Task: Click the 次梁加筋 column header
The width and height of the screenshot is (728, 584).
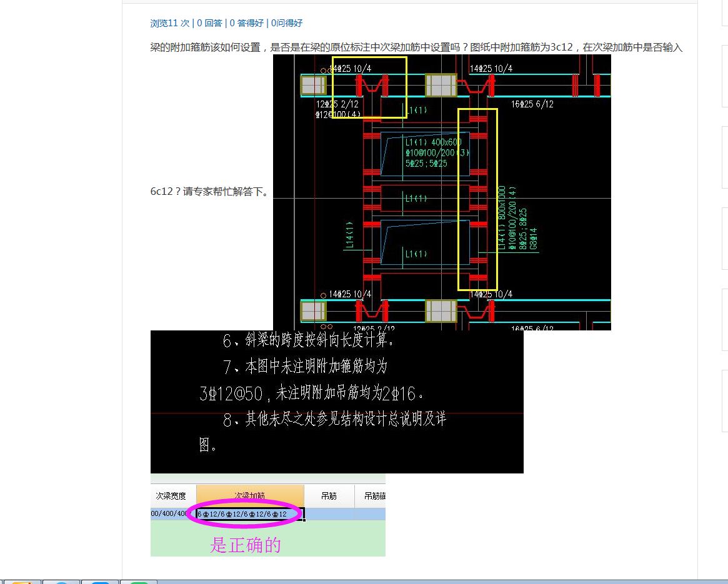Action: tap(250, 495)
